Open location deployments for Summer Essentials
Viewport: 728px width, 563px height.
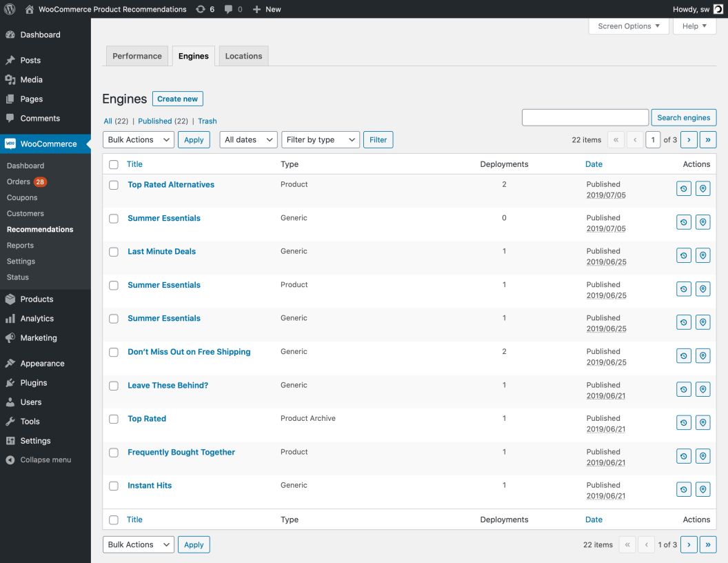coord(702,221)
